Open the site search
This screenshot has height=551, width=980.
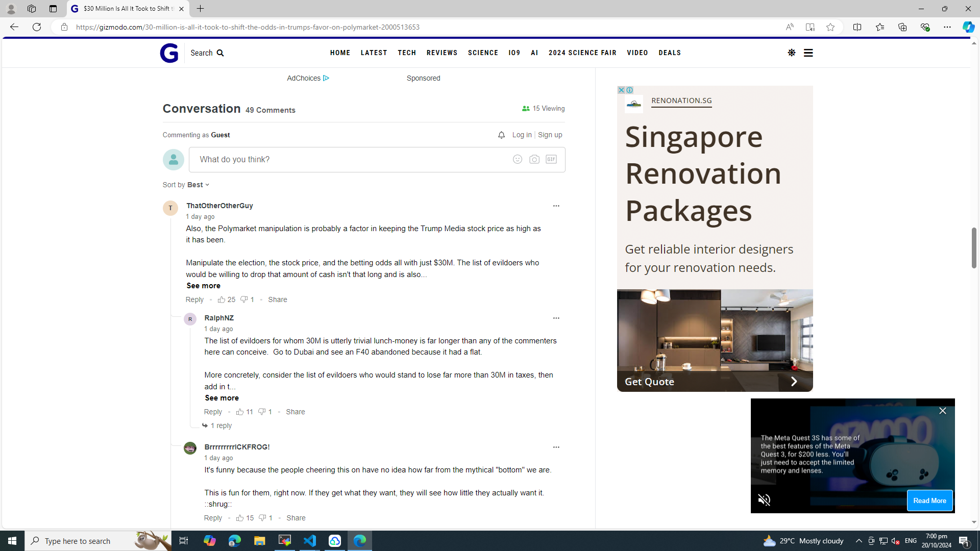[207, 53]
